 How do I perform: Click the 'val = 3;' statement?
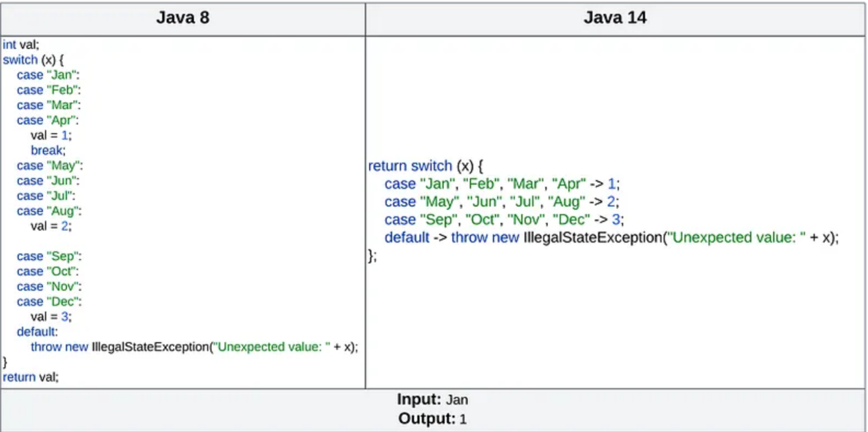(x=51, y=316)
